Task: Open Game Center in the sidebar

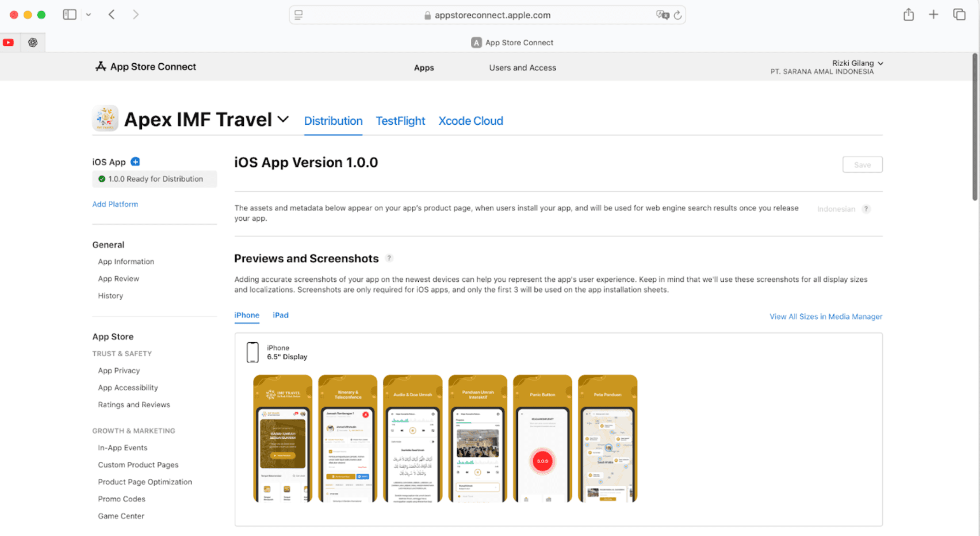Action: pyautogui.click(x=121, y=516)
